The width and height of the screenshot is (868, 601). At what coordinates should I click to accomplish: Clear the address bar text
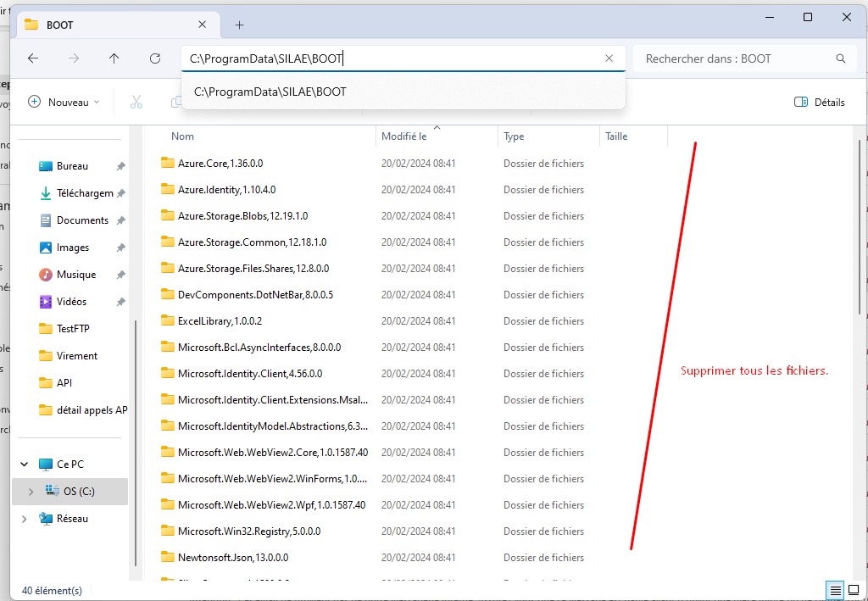click(x=609, y=58)
